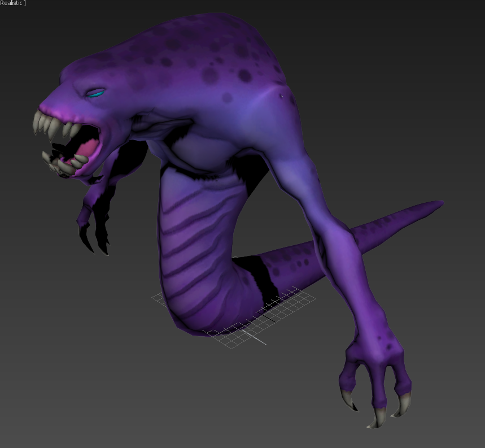
Task: Open the Realistic viewport shading label menu
Action: point(11,3)
